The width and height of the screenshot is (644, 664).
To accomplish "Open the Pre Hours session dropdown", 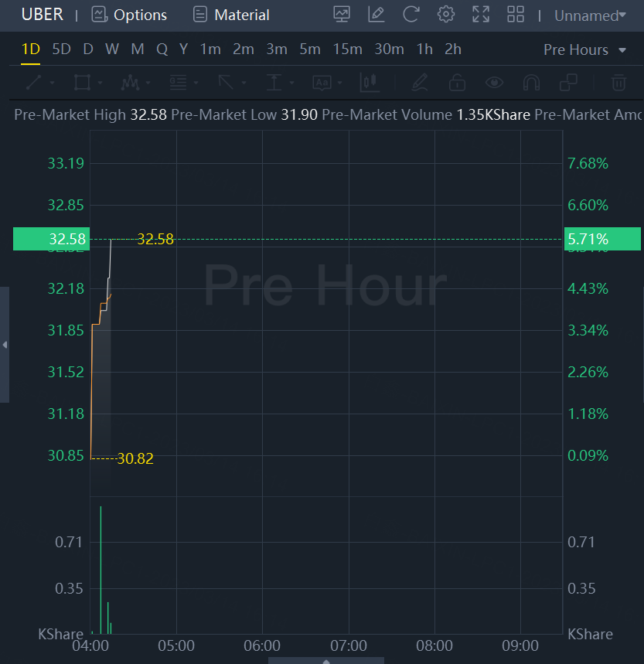I will (x=585, y=49).
